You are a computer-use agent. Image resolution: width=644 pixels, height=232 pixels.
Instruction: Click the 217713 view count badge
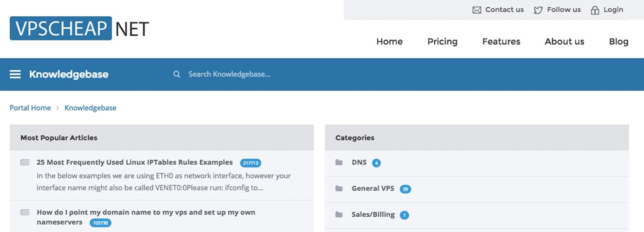coord(251,163)
